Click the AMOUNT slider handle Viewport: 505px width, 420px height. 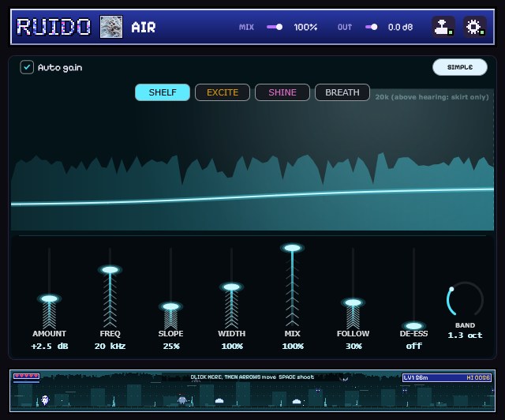[49, 298]
